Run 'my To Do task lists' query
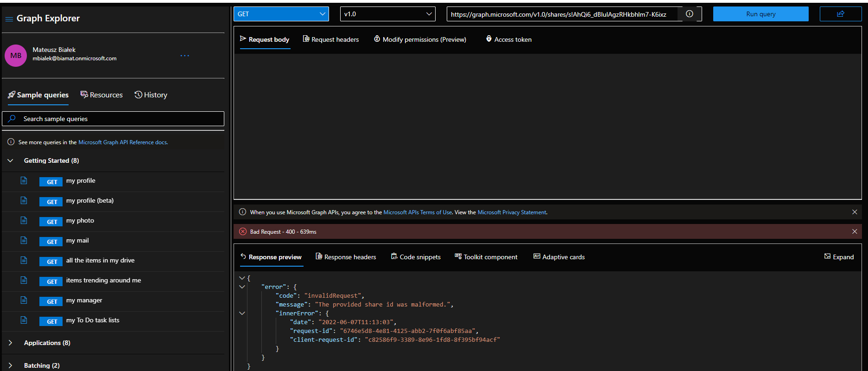Viewport: 868px width, 371px height. click(93, 320)
